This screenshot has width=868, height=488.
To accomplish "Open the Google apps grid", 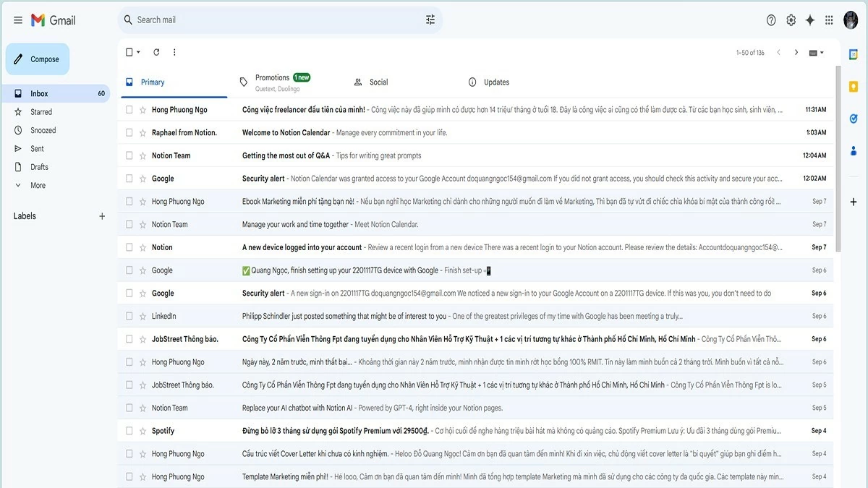I will 829,20.
